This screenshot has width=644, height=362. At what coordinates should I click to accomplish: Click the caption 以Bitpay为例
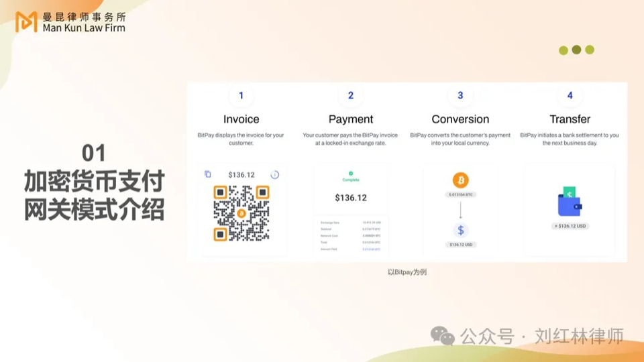coord(407,272)
